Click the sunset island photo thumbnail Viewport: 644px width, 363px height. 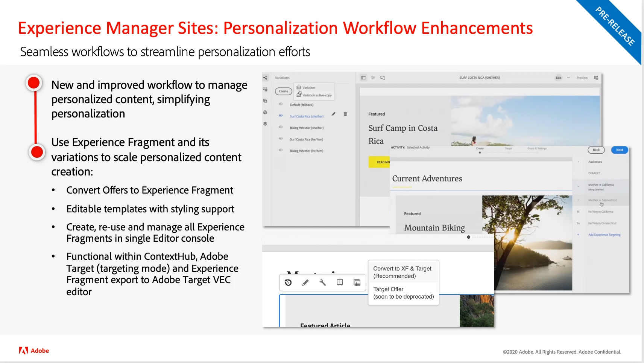[527, 243]
